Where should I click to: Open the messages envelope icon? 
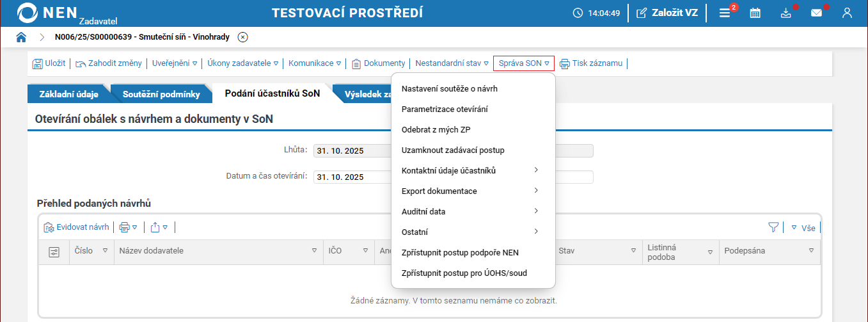pyautogui.click(x=816, y=13)
